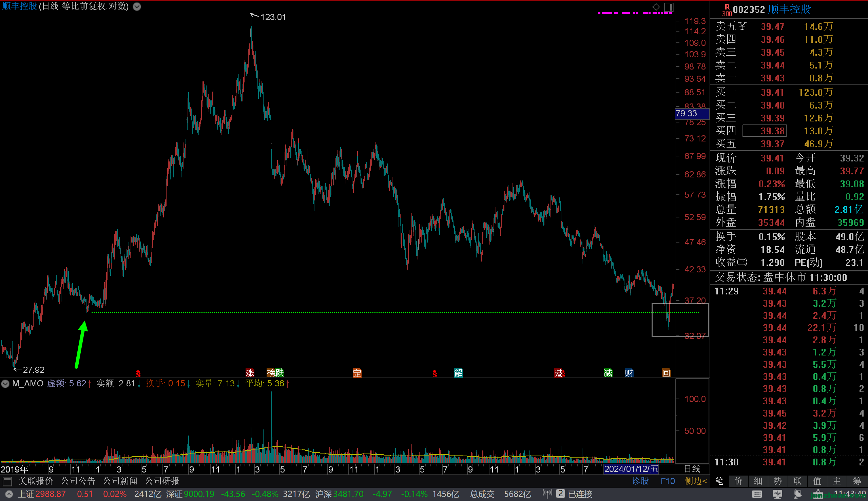Select the 值 tab
The width and height of the screenshot is (868, 501).
click(x=817, y=481)
